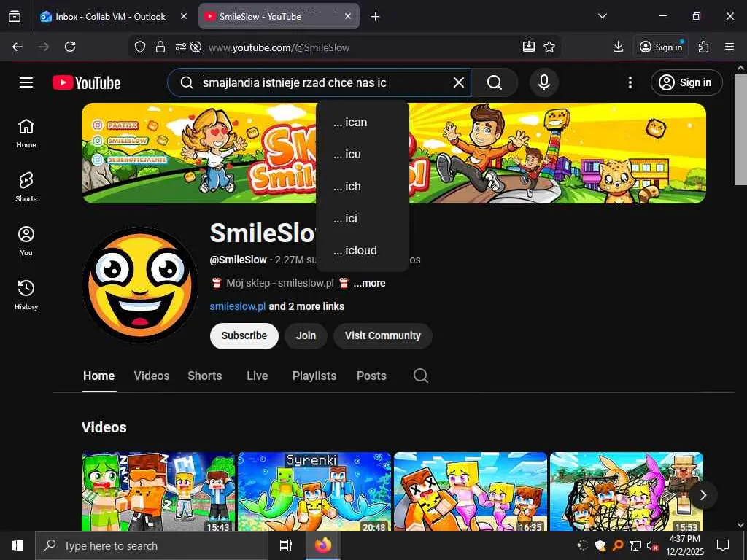Click the YouTube Sign in button
This screenshot has width=747, height=560.
[x=686, y=82]
